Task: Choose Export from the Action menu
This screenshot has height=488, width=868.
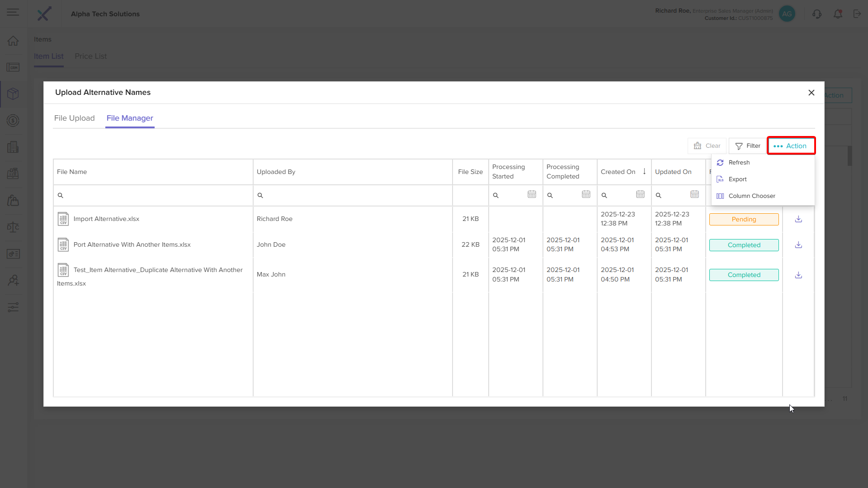Action: tap(737, 179)
